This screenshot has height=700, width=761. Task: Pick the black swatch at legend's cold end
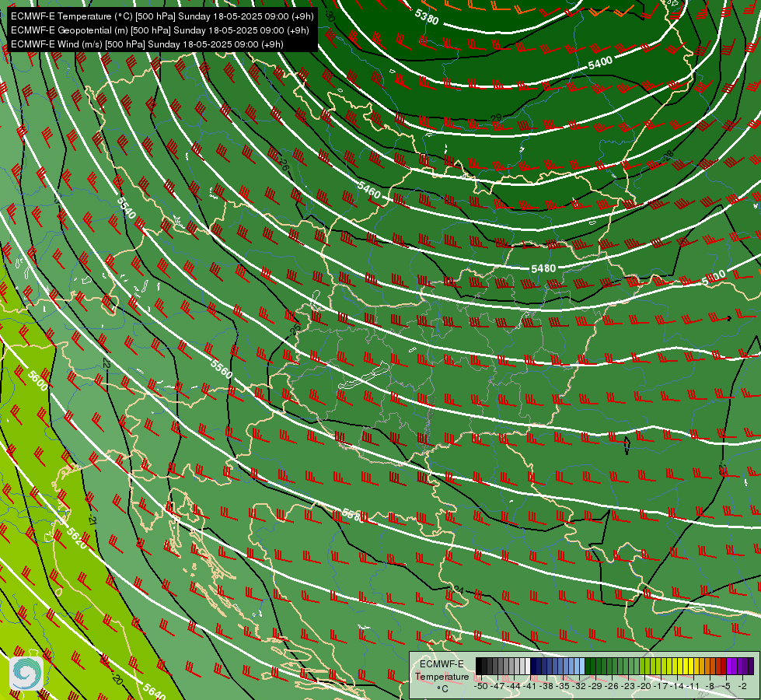[x=479, y=666]
